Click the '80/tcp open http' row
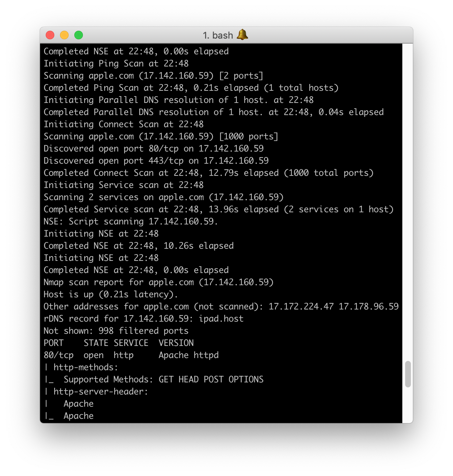This screenshot has width=453, height=476. (131, 355)
